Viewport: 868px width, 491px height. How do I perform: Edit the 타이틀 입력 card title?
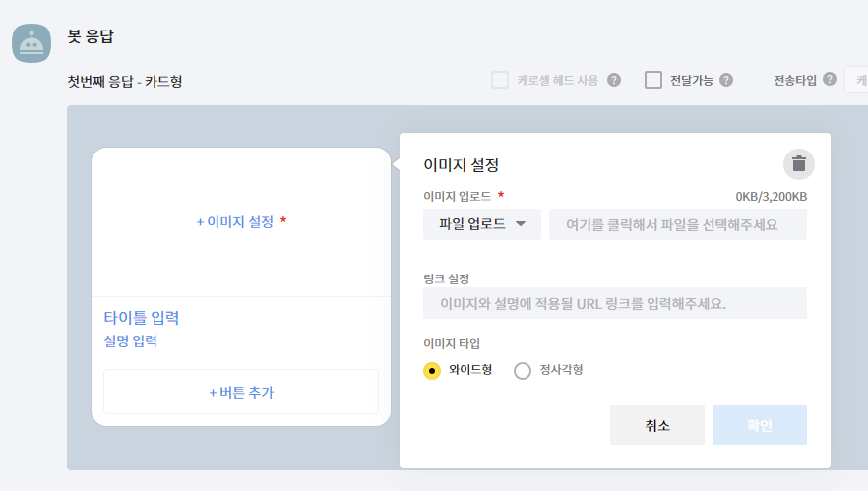[142, 318]
